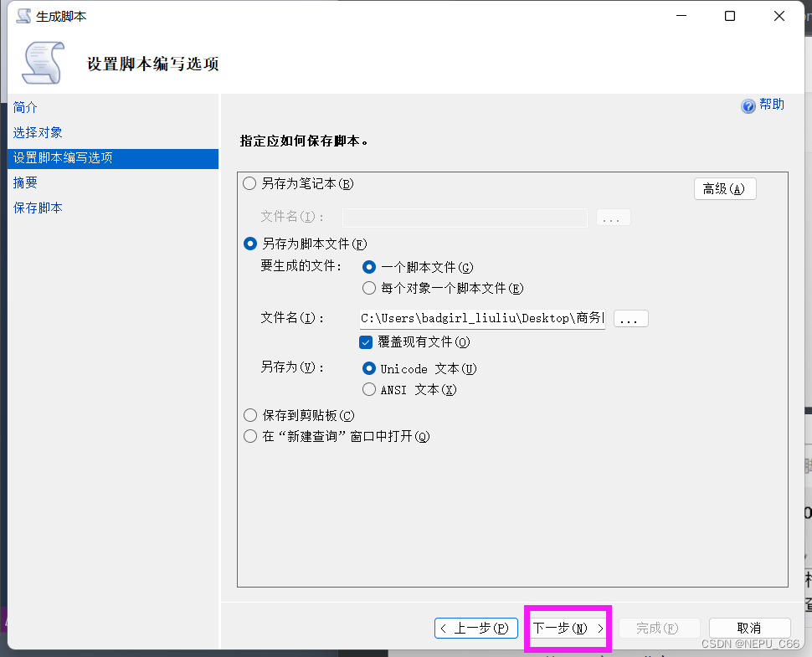Screen dimensions: 812x657
Task: Click 下一步 to proceed
Action: 568,628
